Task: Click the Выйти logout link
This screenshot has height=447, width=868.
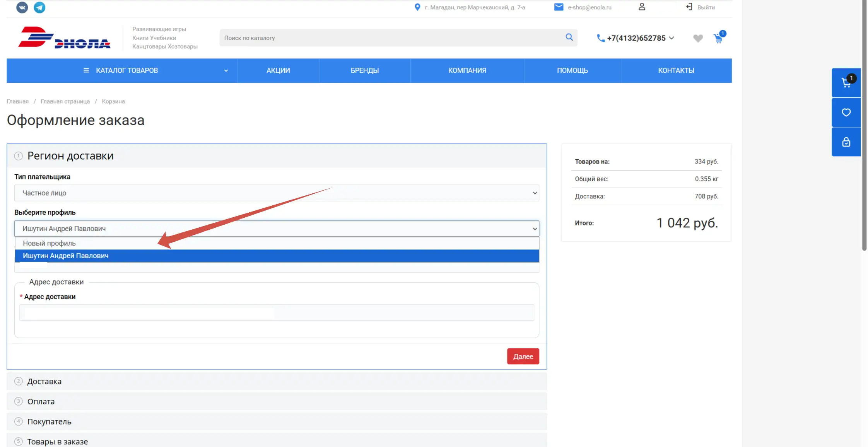Action: coord(705,7)
